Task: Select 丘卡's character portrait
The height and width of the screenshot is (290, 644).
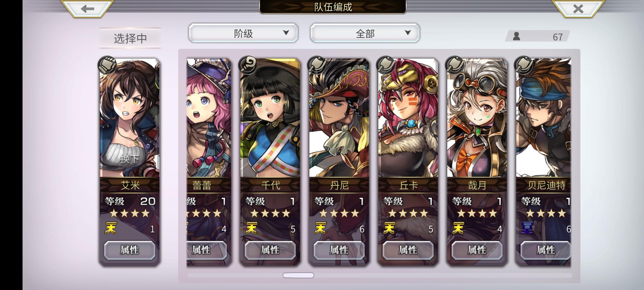Action: click(x=408, y=118)
